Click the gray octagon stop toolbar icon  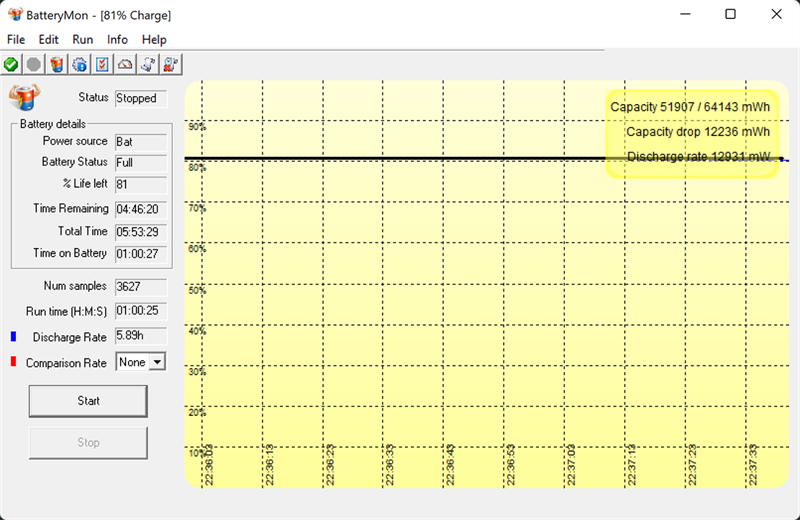(34, 64)
